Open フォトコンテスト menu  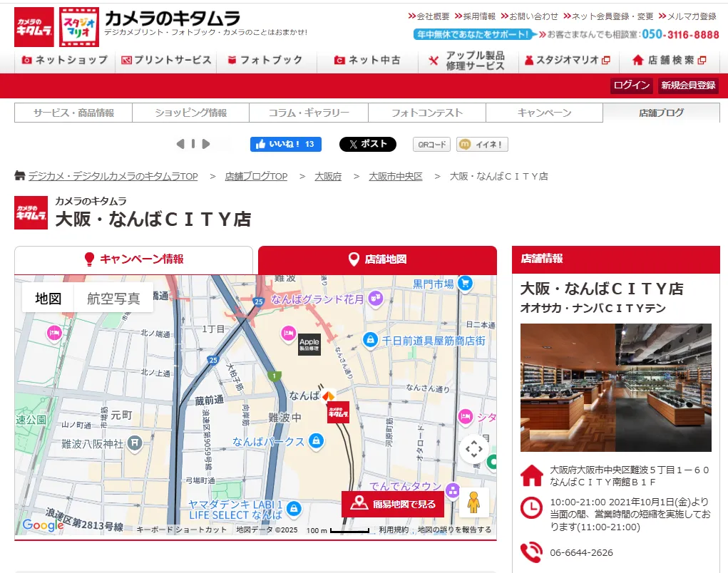427,113
